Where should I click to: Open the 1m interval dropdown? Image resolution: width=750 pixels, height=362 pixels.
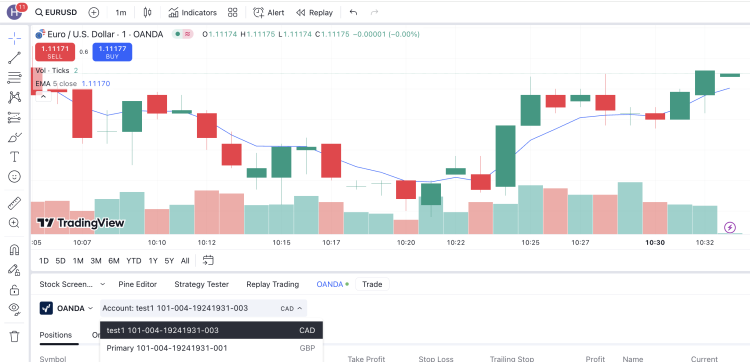pos(121,12)
